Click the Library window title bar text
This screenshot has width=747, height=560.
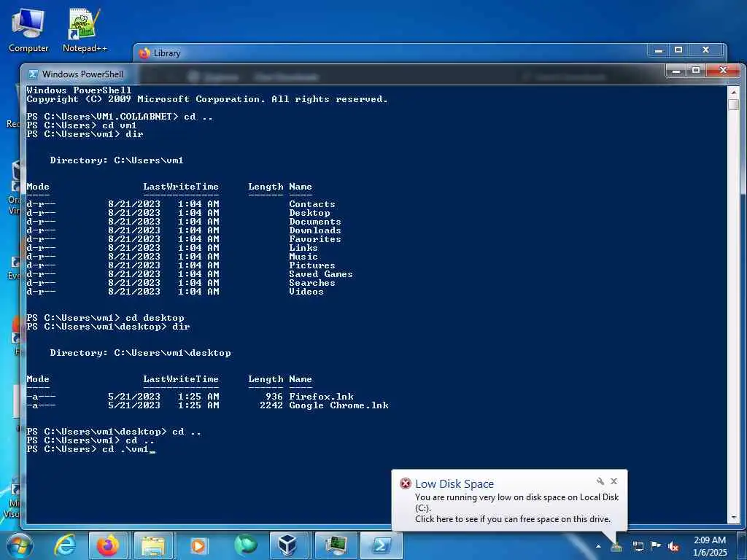tap(167, 53)
